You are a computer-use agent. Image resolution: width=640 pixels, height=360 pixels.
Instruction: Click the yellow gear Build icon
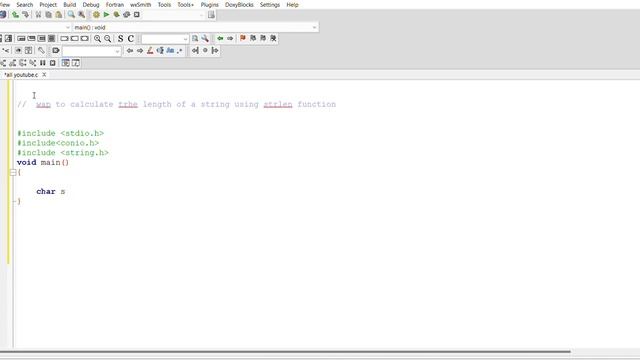[96, 15]
